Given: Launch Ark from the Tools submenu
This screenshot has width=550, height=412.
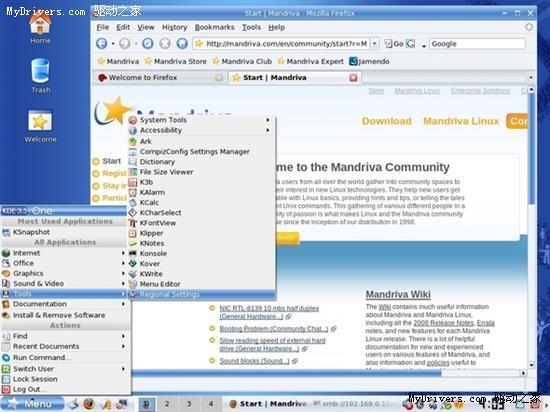Looking at the screenshot, I should coord(201,141).
